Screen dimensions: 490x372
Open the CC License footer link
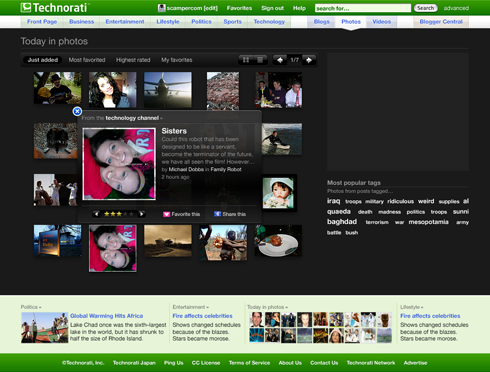tap(206, 363)
